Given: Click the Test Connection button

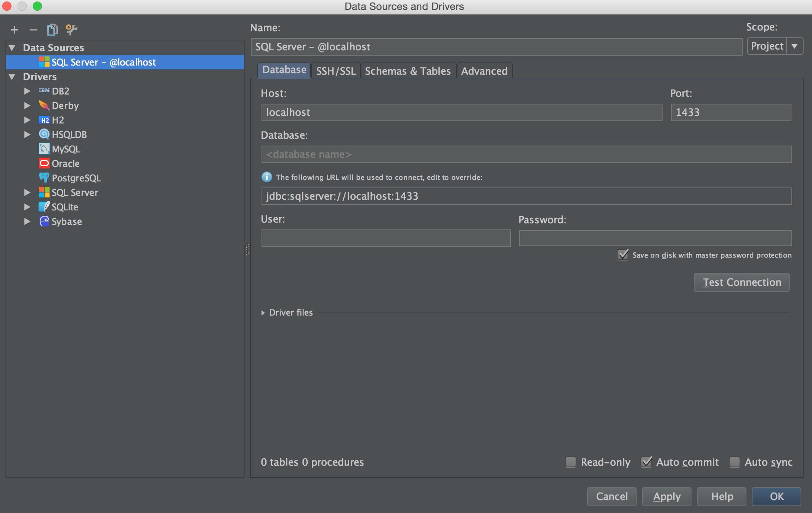Looking at the screenshot, I should coord(741,282).
